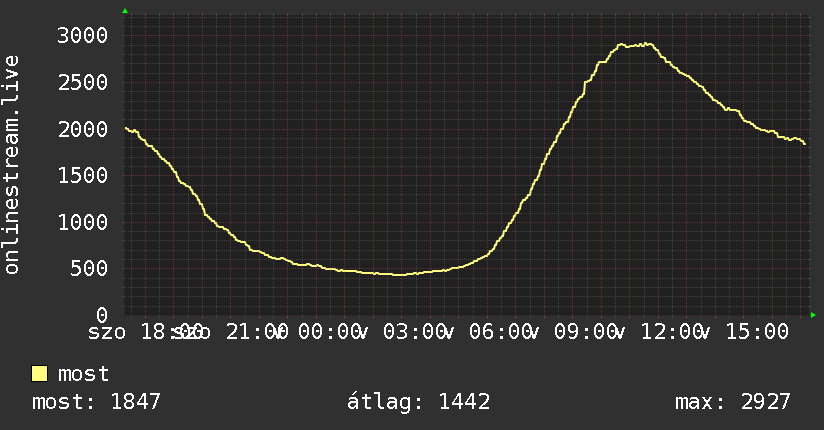Image resolution: width=824 pixels, height=430 pixels.
Task: Select the 'most' legend label
Action: (x=83, y=374)
